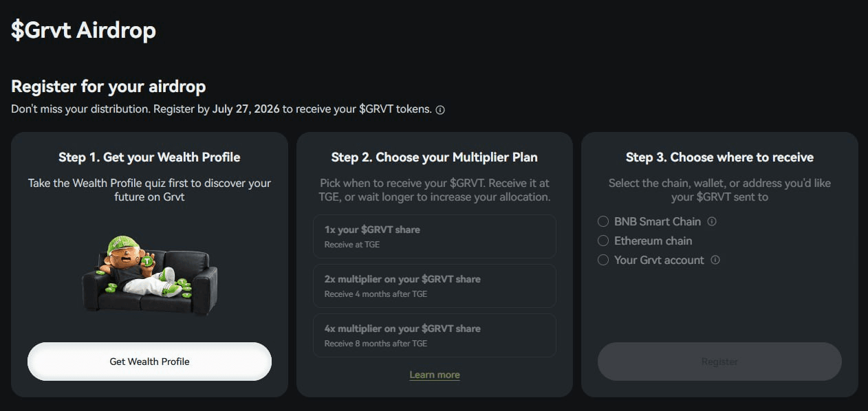Click the Step 3. Choose where to receive heading
868x411 pixels.
[719, 157]
